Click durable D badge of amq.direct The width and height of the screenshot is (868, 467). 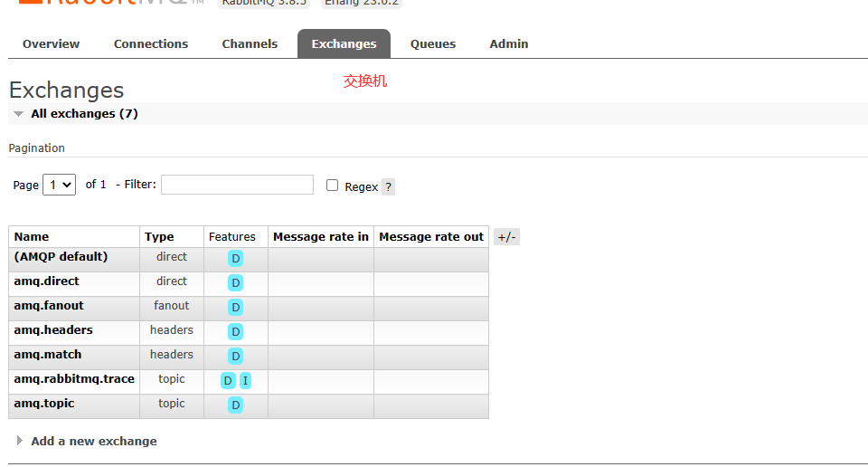[235, 282]
